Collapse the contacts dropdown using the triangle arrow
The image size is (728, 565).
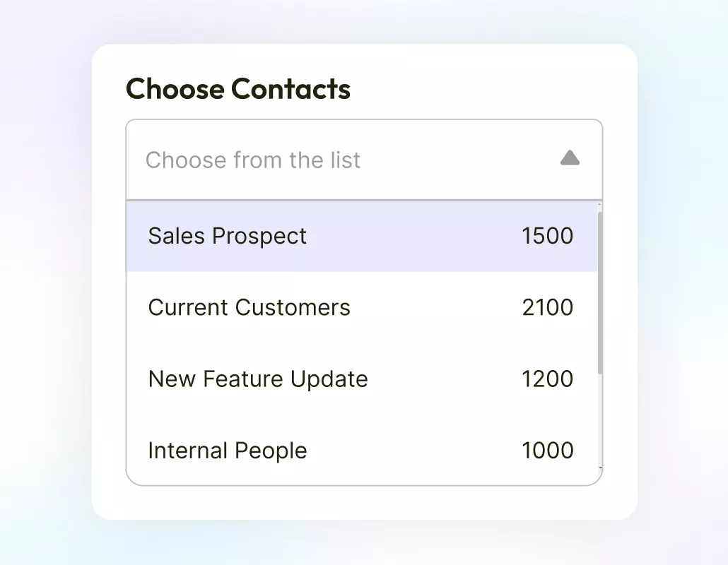570,158
